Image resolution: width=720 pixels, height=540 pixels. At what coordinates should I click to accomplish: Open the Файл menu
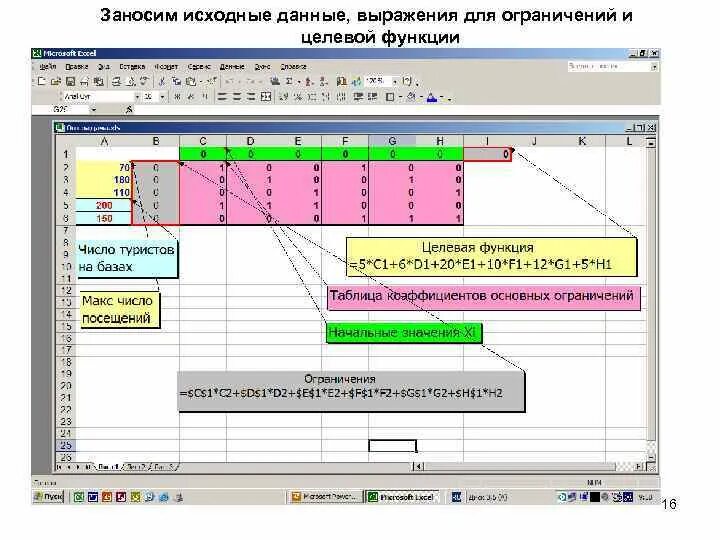(x=47, y=67)
